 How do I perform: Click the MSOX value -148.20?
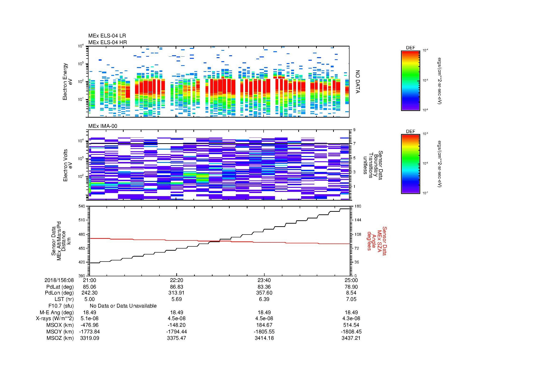pyautogui.click(x=177, y=325)
